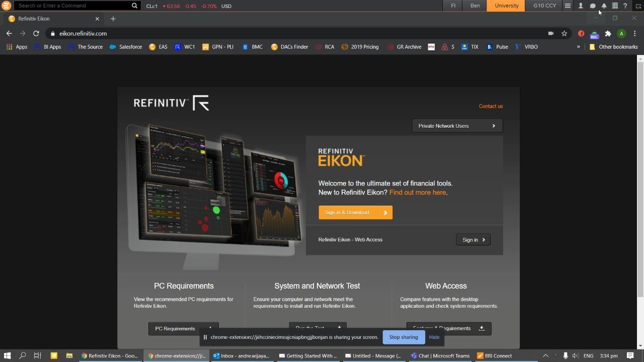This screenshot has width=644, height=362.
Task: Open the Windows notification center
Action: click(630, 355)
